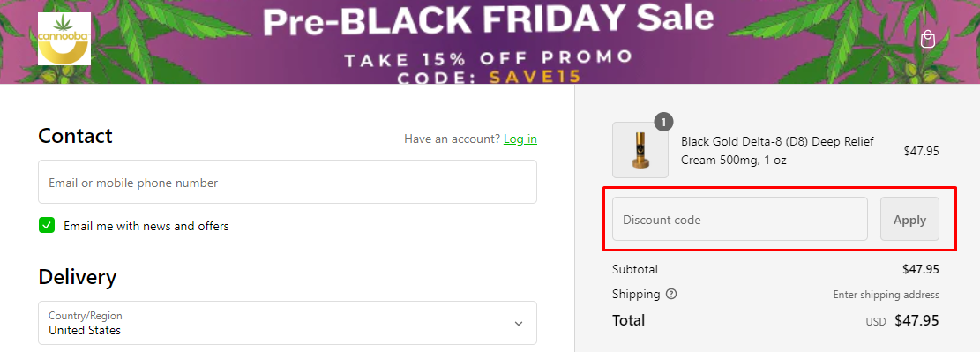Screen dimensions: 980x352
Task: Open the shopping bag cart icon
Action: point(927,40)
